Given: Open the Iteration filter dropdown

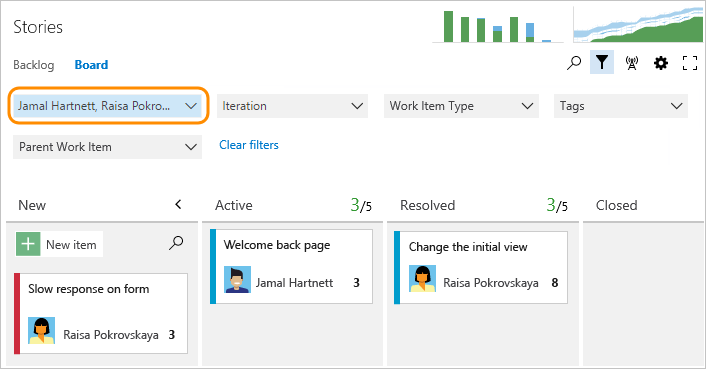Looking at the screenshot, I should click(x=292, y=106).
